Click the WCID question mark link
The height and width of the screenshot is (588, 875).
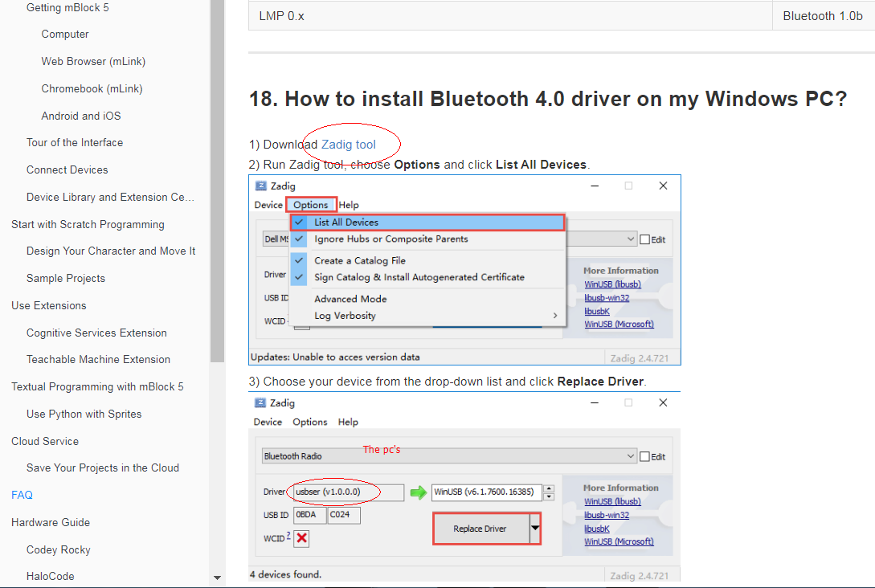tap(288, 536)
